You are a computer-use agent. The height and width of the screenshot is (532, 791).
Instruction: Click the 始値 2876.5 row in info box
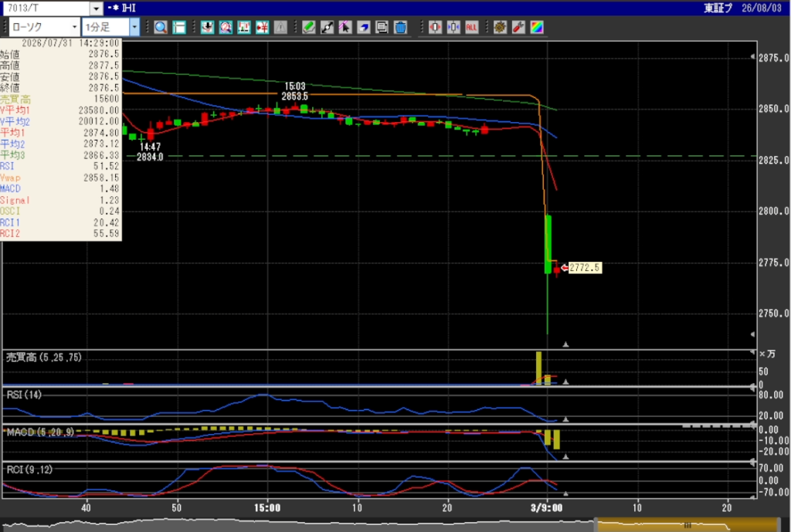pyautogui.click(x=60, y=54)
